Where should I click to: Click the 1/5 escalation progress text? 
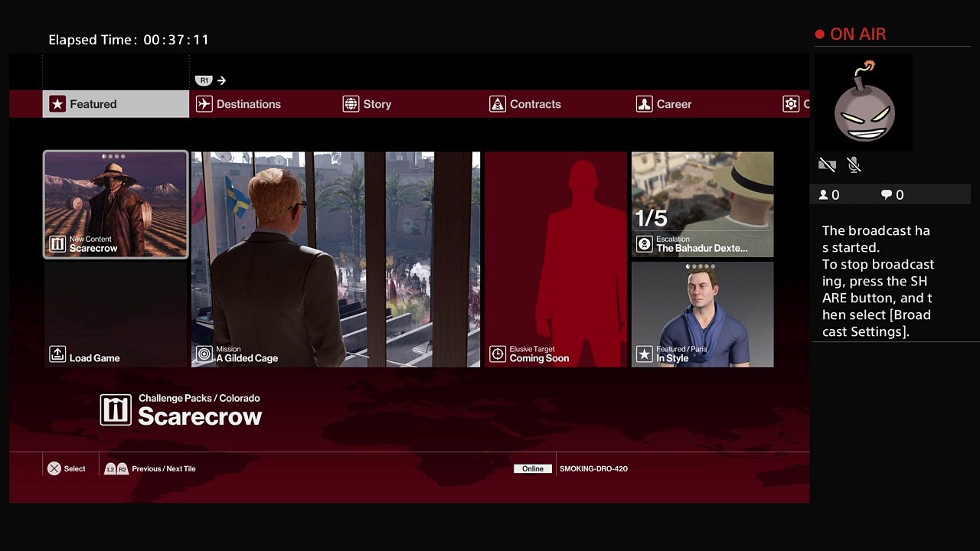pyautogui.click(x=651, y=218)
